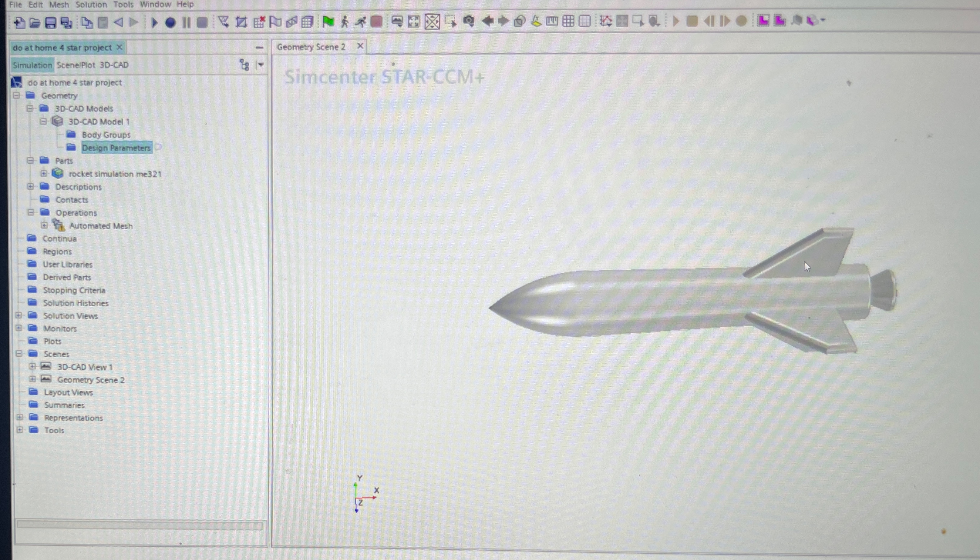
Task: Click the Step solver icon showing walking figure
Action: tap(344, 22)
